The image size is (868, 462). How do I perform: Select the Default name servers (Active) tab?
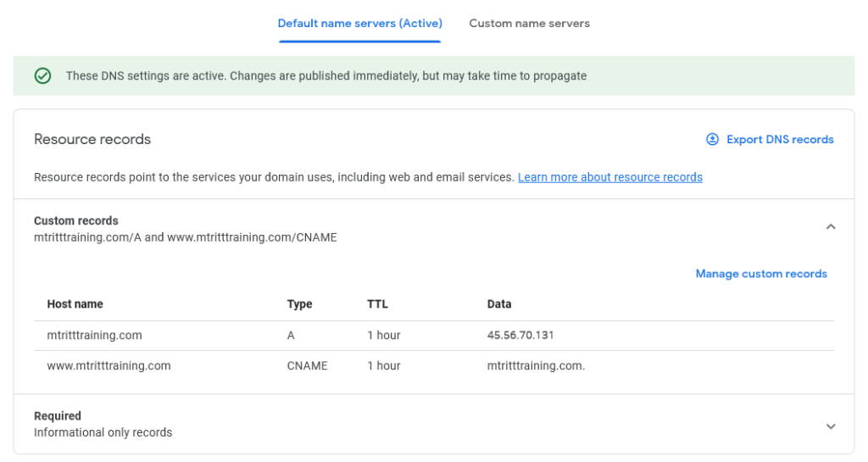click(359, 24)
